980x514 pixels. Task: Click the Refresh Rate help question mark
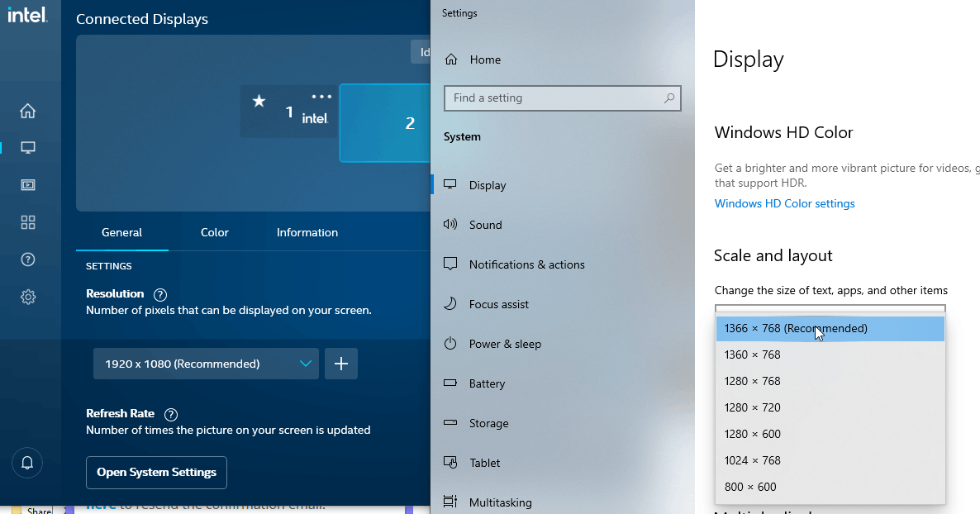tap(171, 414)
